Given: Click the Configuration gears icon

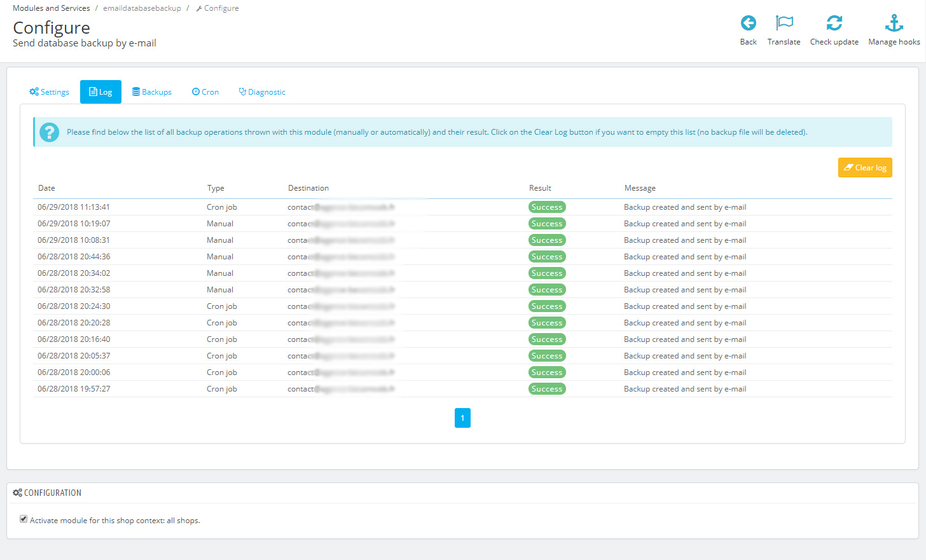Looking at the screenshot, I should click(17, 493).
